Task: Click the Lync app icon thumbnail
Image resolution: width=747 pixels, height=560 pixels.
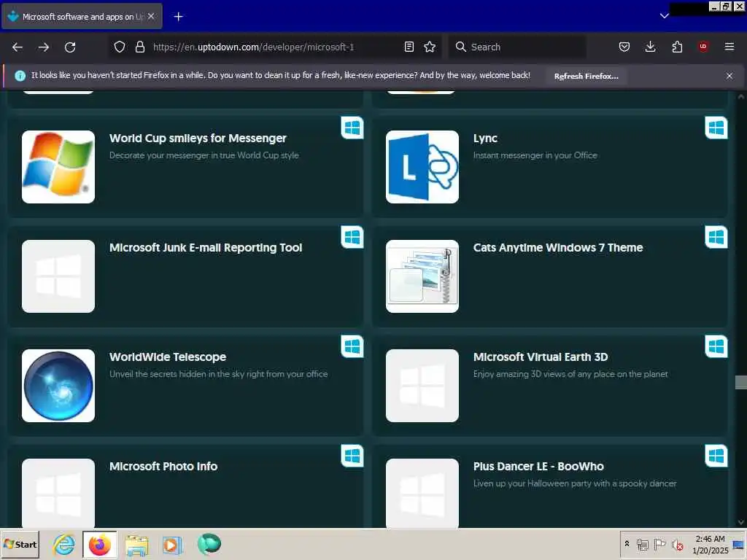Action: tap(422, 167)
